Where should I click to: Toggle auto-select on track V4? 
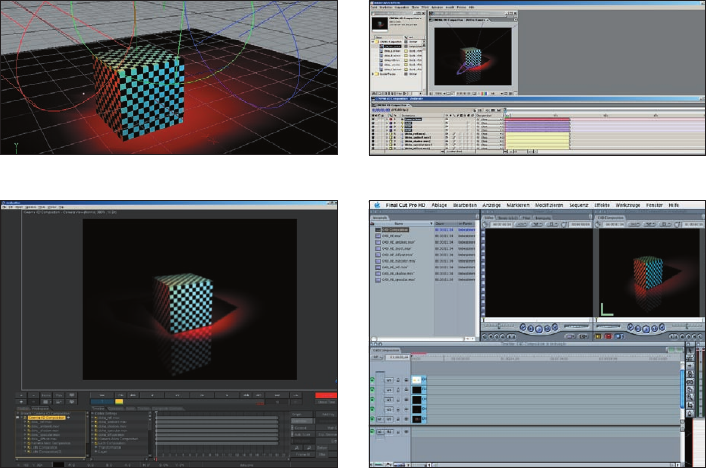click(406, 390)
